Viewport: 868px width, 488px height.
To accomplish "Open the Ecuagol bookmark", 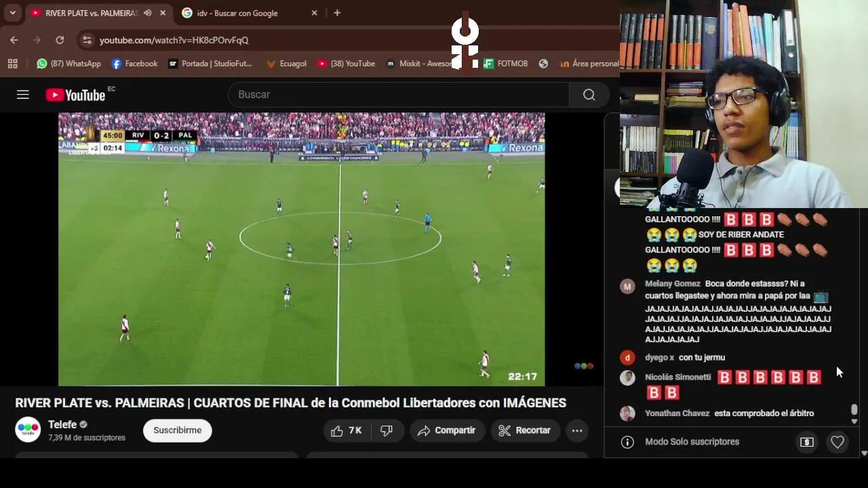I will [286, 64].
